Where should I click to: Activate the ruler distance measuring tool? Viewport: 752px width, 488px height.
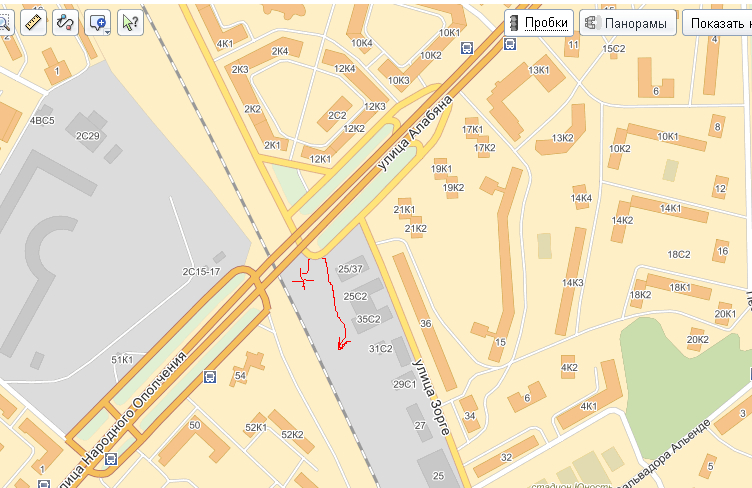tap(34, 23)
